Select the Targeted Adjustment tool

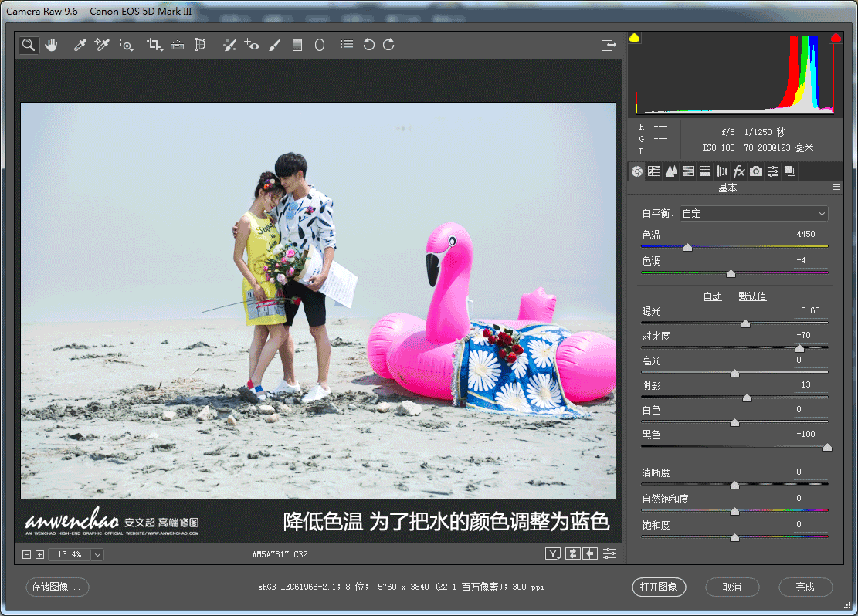[125, 45]
